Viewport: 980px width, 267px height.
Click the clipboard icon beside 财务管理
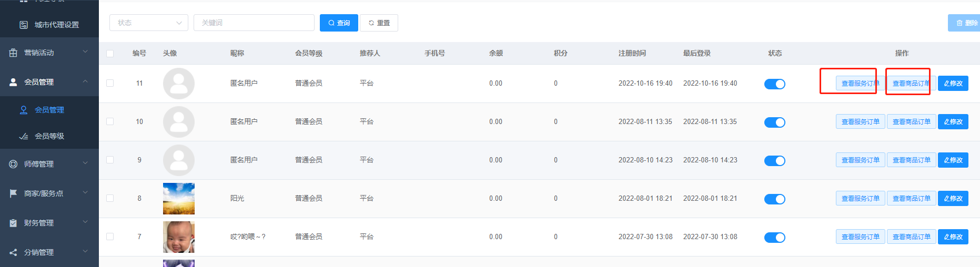pos(13,223)
